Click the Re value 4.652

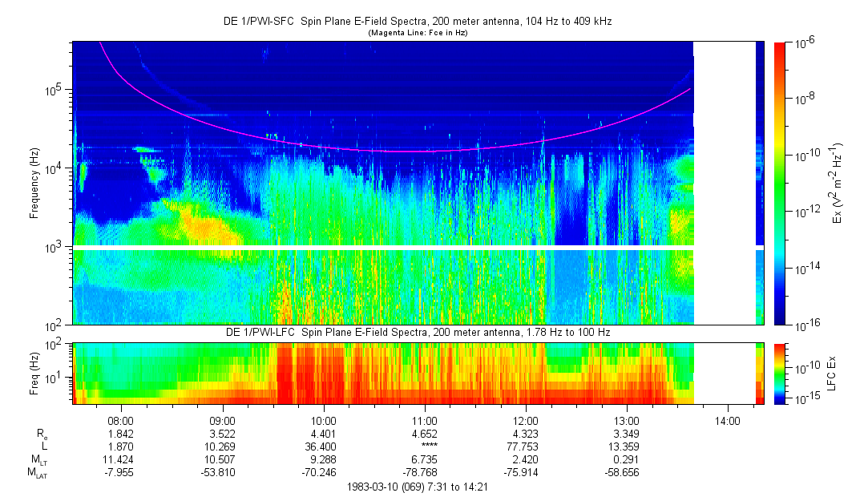(424, 433)
